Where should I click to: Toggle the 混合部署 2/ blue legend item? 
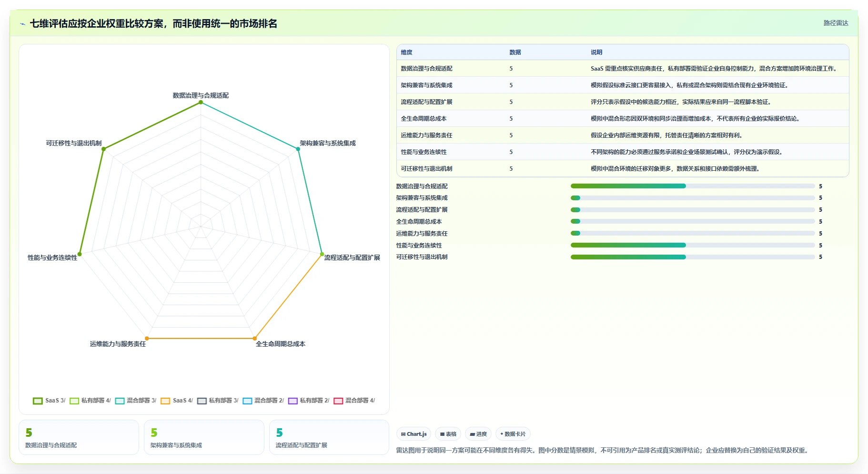pyautogui.click(x=263, y=401)
